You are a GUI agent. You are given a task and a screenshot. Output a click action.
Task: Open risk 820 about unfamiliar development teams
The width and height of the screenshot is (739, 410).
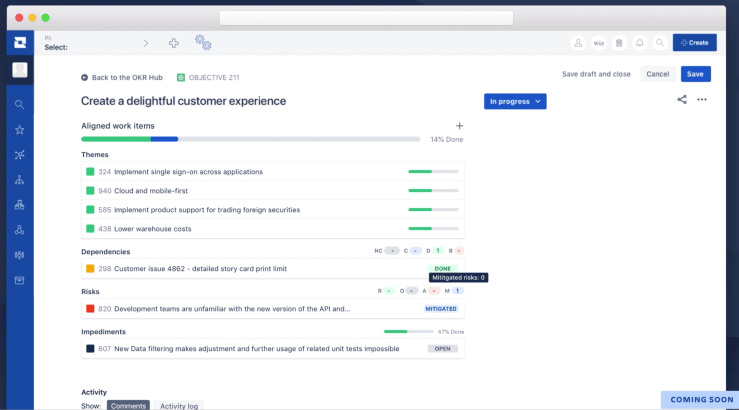click(231, 309)
